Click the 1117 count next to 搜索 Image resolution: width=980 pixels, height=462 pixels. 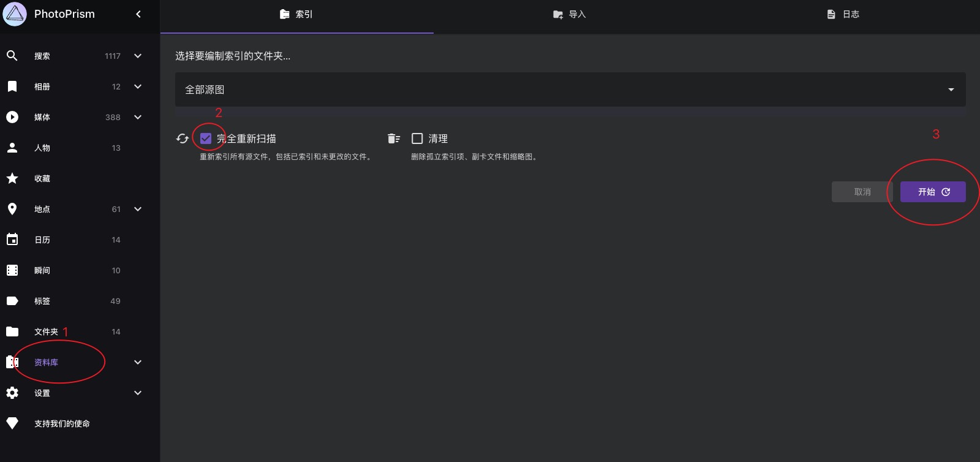click(x=113, y=56)
